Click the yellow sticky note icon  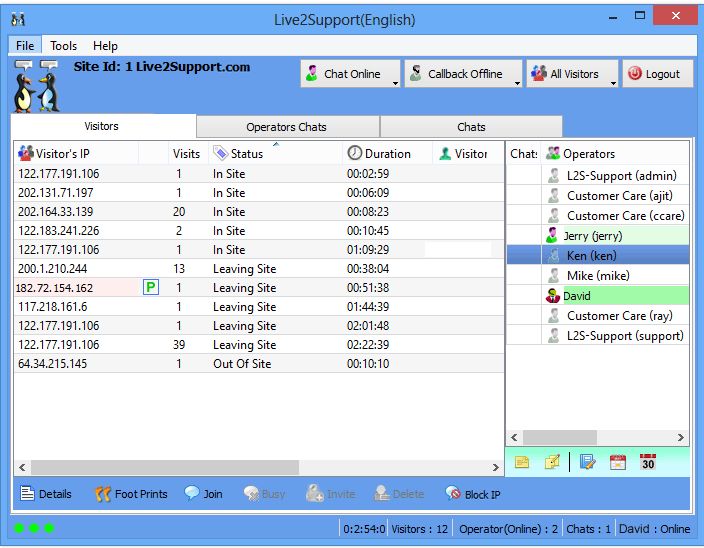pyautogui.click(x=522, y=462)
